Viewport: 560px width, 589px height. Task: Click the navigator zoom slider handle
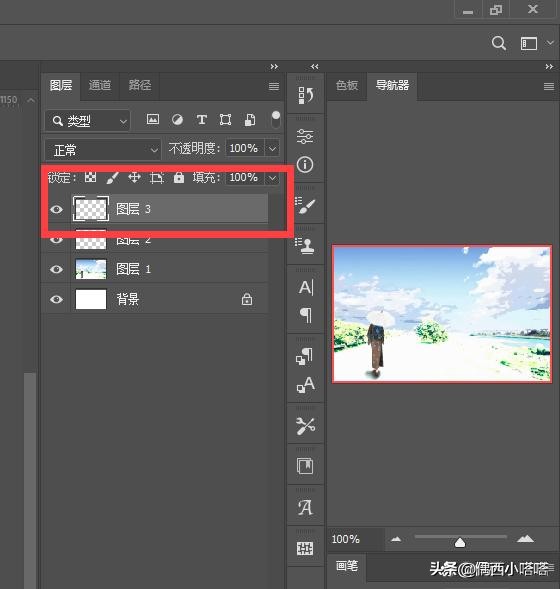[460, 542]
